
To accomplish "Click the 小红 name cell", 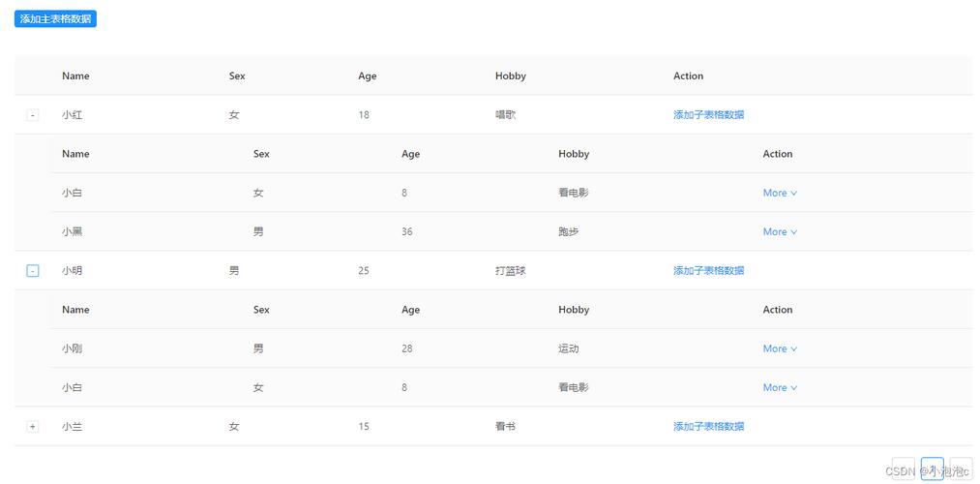I will [73, 115].
